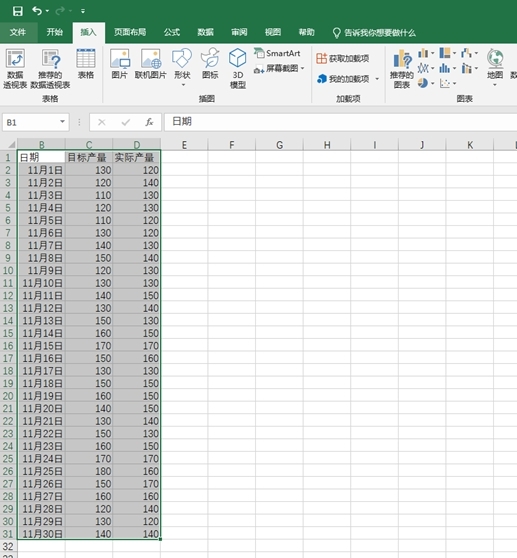The height and width of the screenshot is (558, 517).
Task: Click date cell 11月1日
Action: tap(41, 170)
